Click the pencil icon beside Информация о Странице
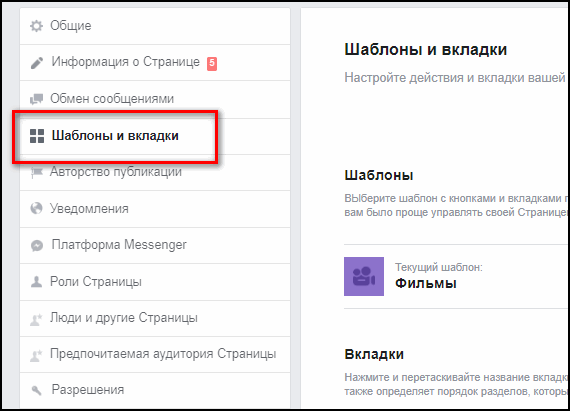The image size is (570, 411). [37, 63]
